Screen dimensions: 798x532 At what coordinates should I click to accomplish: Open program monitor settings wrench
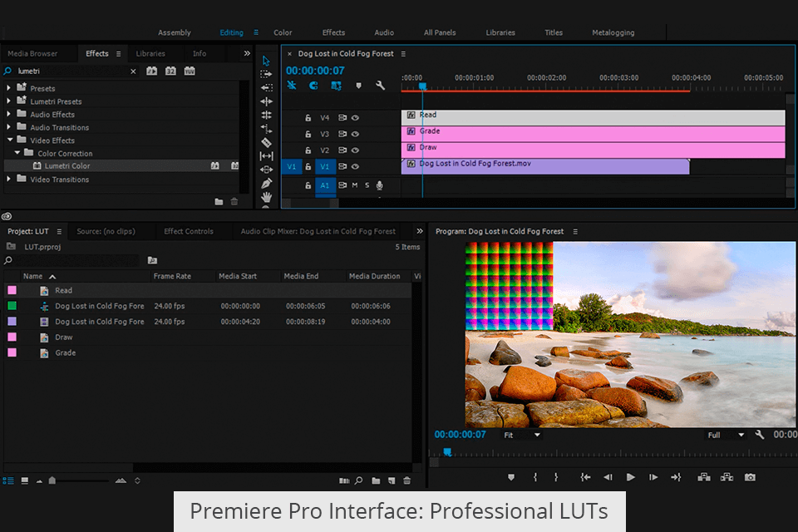click(759, 435)
